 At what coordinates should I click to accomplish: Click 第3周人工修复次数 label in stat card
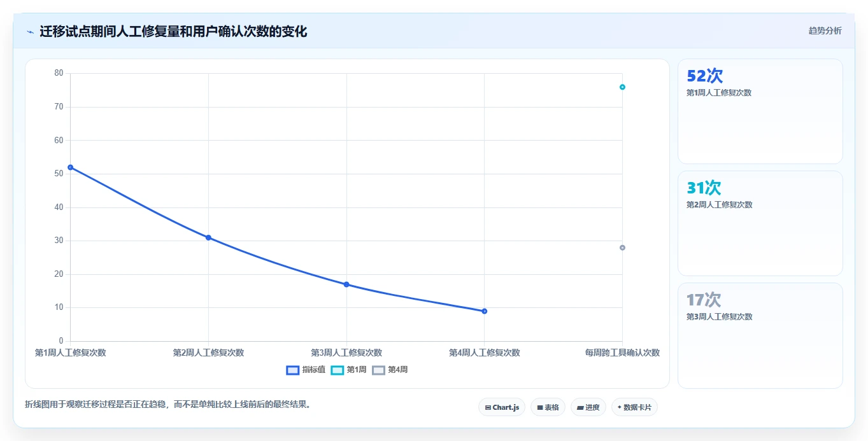(719, 317)
